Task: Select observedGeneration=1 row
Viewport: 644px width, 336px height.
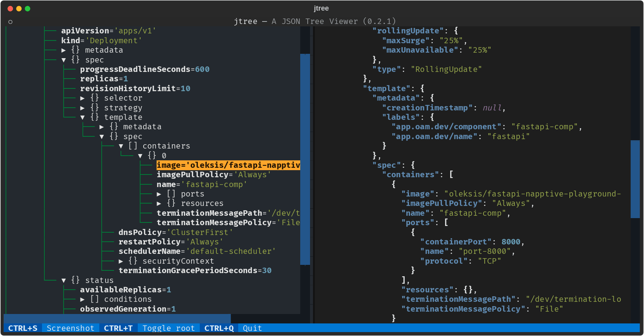Action: click(128, 309)
